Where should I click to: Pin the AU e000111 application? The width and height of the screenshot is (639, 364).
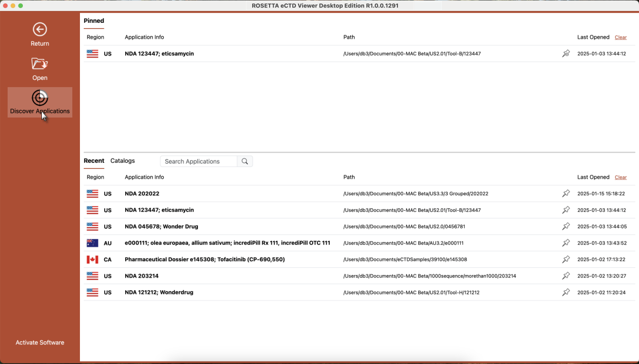pyautogui.click(x=566, y=243)
